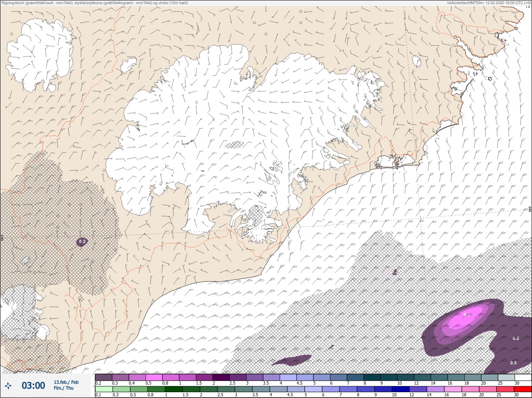Click the weekday text Fim./ Thu
Viewport: 532px width, 398px height.
(x=64, y=388)
